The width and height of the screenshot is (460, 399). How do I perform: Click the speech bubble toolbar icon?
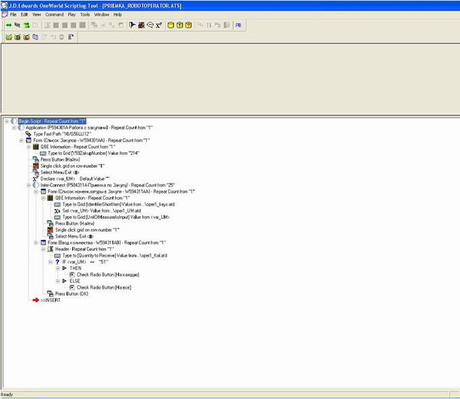[150, 25]
